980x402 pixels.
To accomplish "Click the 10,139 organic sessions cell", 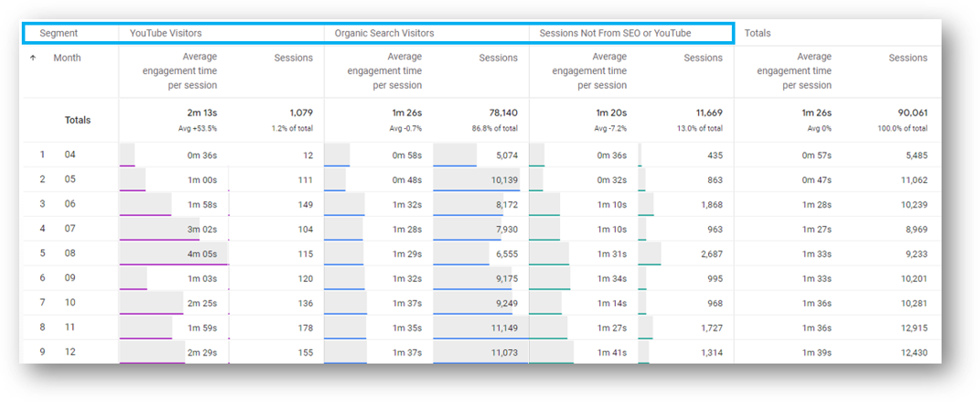I will tap(504, 180).
